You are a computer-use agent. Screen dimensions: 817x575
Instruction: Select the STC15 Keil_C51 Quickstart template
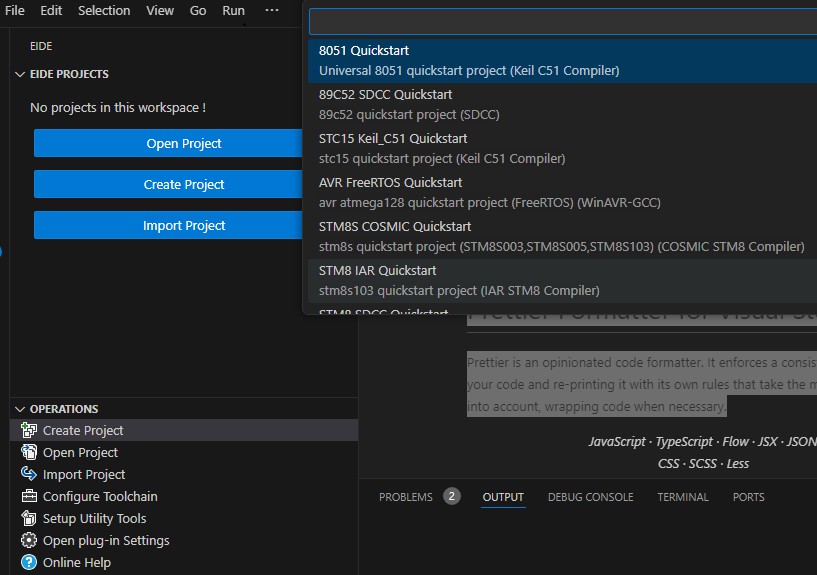click(562, 148)
